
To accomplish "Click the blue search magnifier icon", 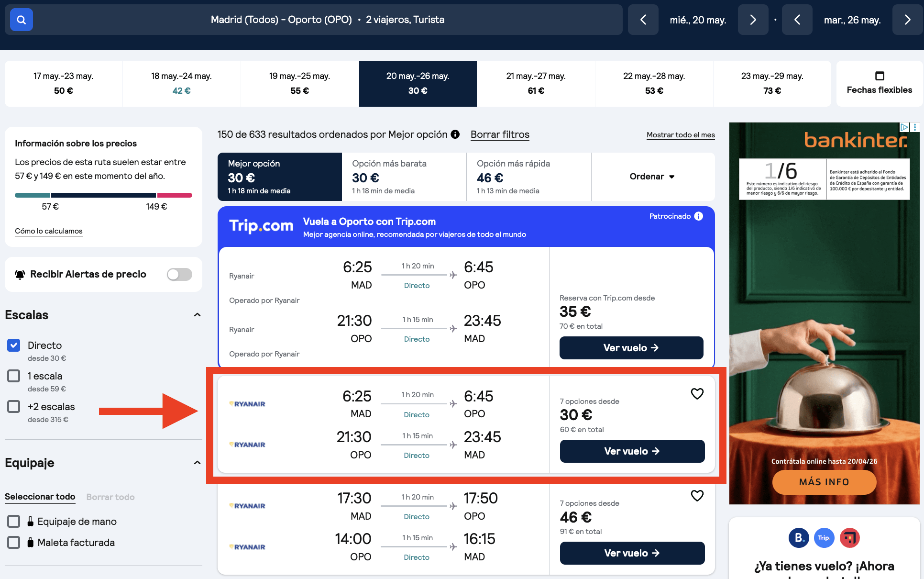I will coord(21,20).
